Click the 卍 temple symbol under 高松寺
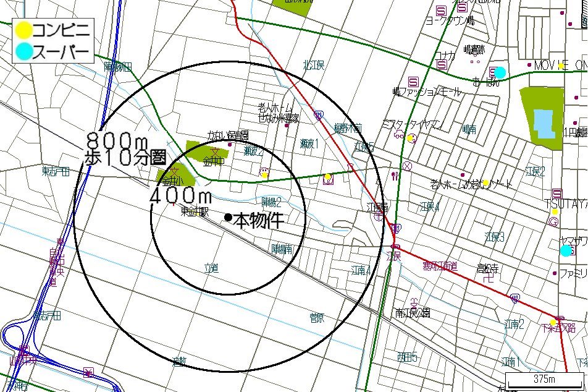This screenshot has width=588, height=392. [488, 278]
